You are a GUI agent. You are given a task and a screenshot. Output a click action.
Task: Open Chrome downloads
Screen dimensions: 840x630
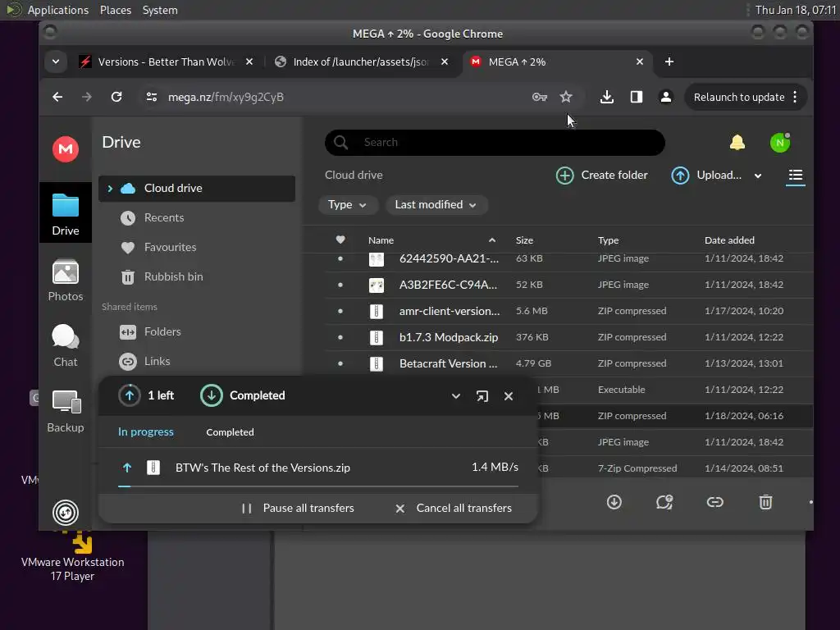tap(606, 97)
